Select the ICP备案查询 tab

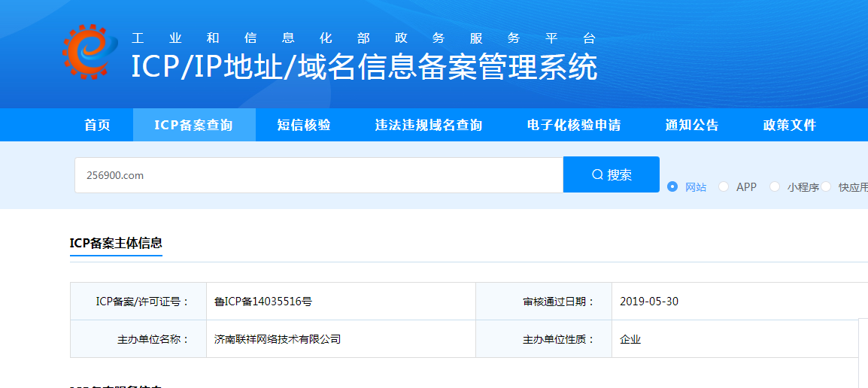(x=194, y=125)
